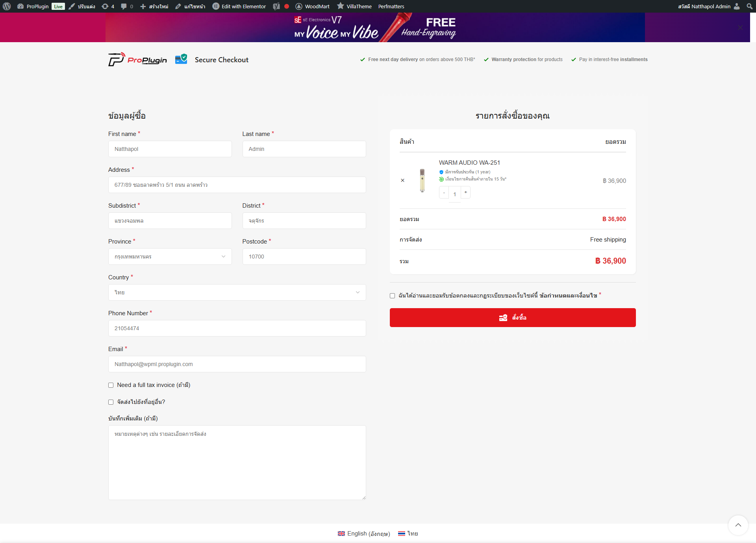Click the sE Electronics V7 banner
Viewport: 756px width, 543px height.
click(x=375, y=27)
